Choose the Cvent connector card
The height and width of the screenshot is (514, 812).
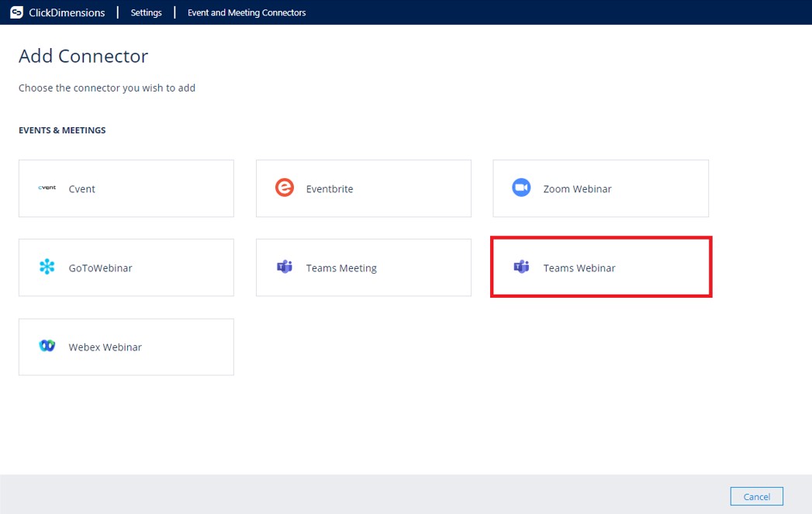(x=126, y=188)
